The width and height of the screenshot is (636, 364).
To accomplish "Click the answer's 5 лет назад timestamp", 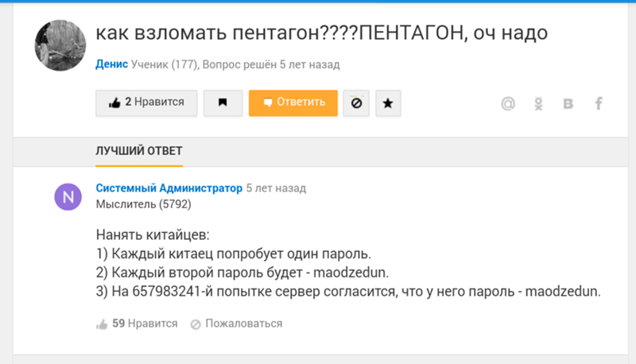I will (276, 188).
